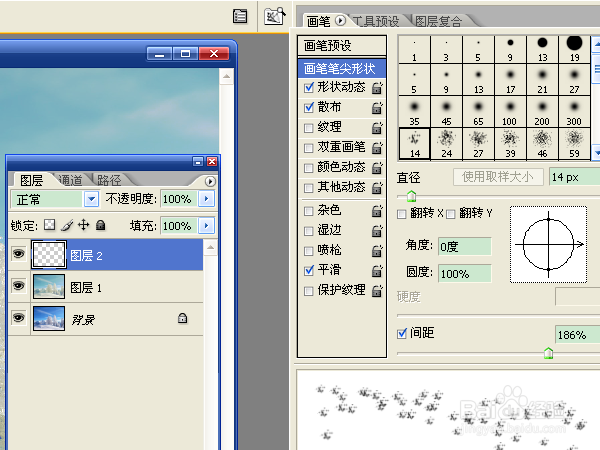Enable Texture (纹理) checkbox

(x=308, y=128)
